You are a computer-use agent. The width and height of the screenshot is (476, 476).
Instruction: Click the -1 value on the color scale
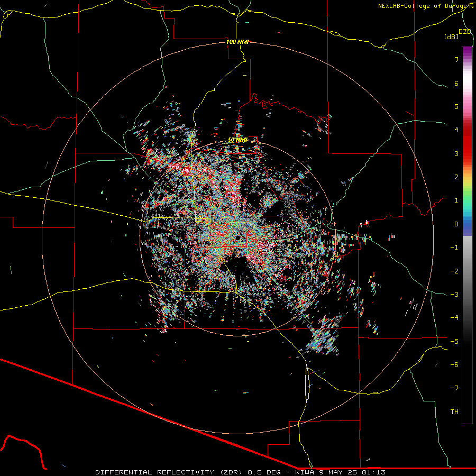(454, 248)
